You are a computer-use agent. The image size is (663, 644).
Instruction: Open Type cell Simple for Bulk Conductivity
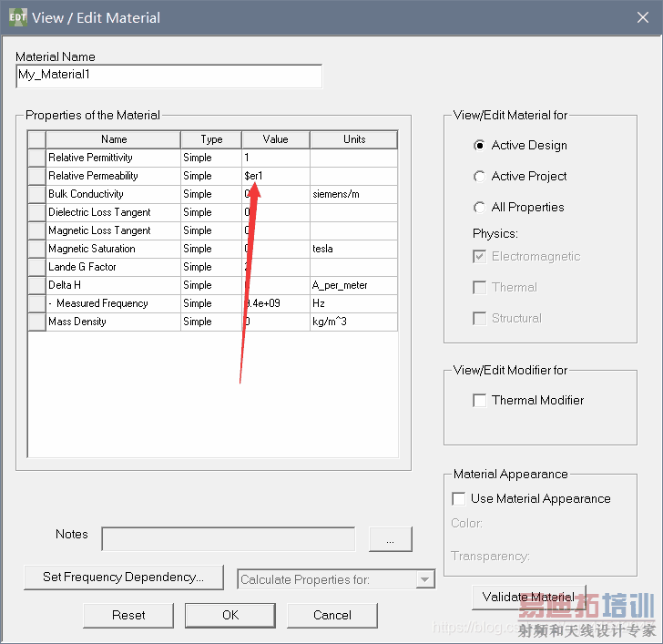211,194
